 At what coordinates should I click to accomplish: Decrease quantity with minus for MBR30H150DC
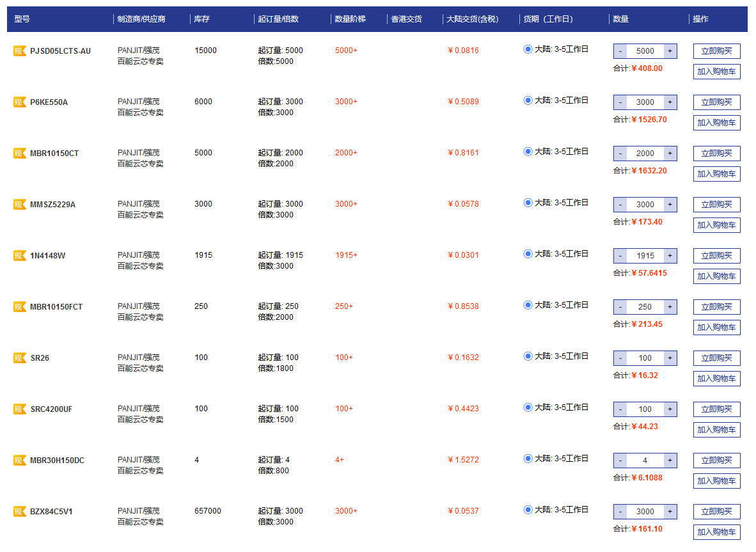[x=620, y=461]
